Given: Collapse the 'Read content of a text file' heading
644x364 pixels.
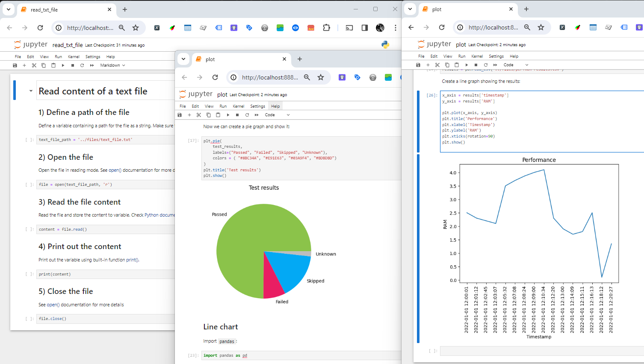Looking at the screenshot, I should (x=31, y=91).
